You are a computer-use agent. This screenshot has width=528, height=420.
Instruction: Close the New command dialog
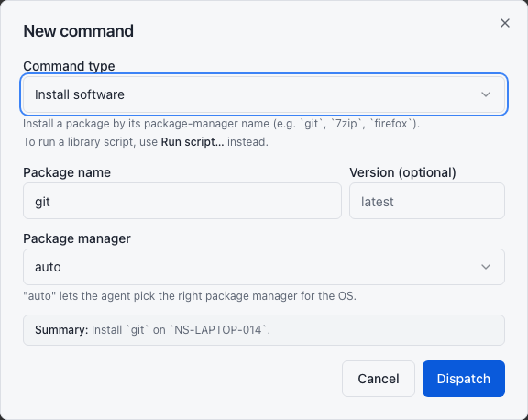pyautogui.click(x=505, y=23)
